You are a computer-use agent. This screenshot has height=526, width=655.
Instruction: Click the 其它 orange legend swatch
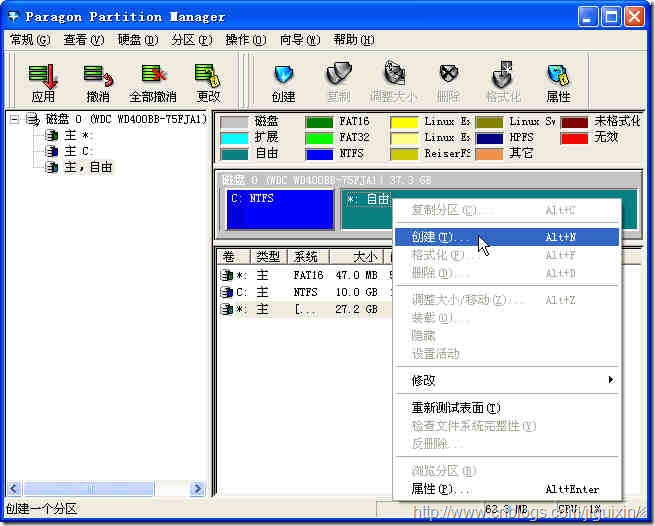[x=489, y=154]
